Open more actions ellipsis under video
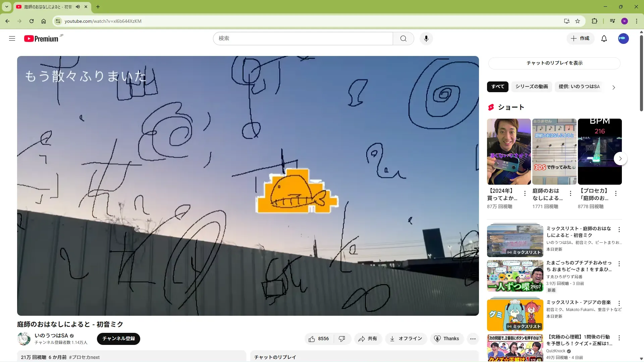 [x=473, y=339]
